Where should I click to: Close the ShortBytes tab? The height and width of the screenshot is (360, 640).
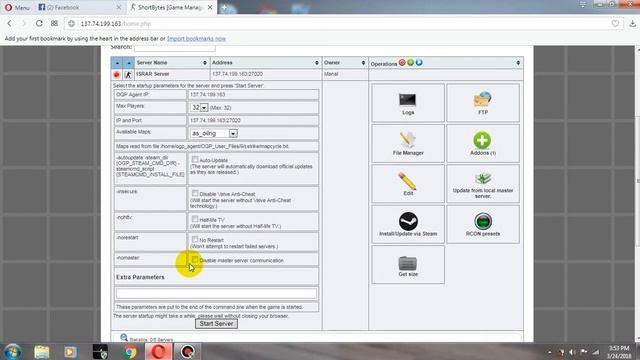pyautogui.click(x=210, y=7)
